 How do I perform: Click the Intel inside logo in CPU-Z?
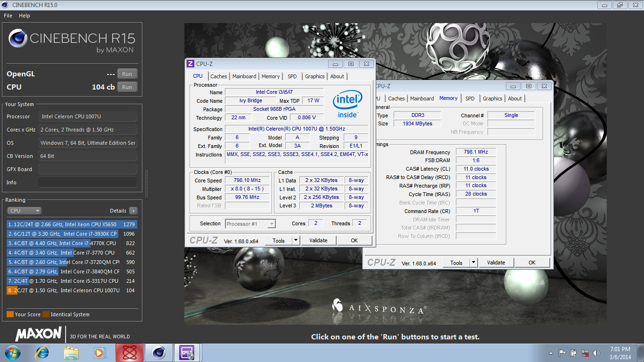click(347, 105)
